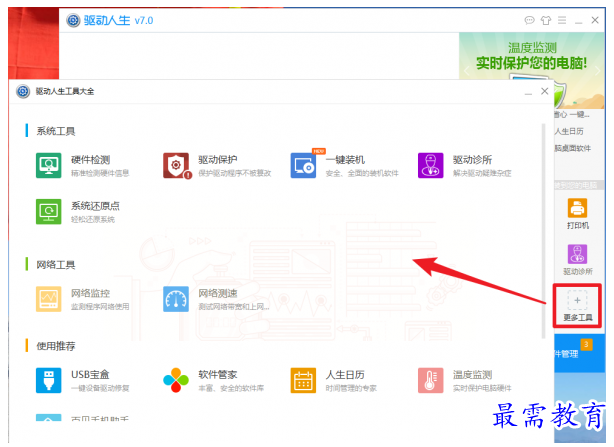614x447 pixels.
Task: Click the 解决驱动疑难杂症 description text
Action: pos(482,173)
